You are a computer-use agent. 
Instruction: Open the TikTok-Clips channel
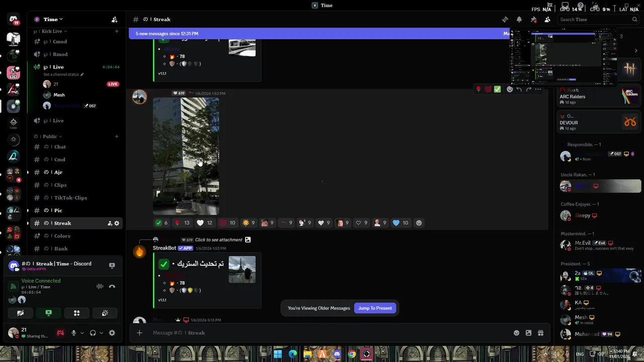coord(75,198)
